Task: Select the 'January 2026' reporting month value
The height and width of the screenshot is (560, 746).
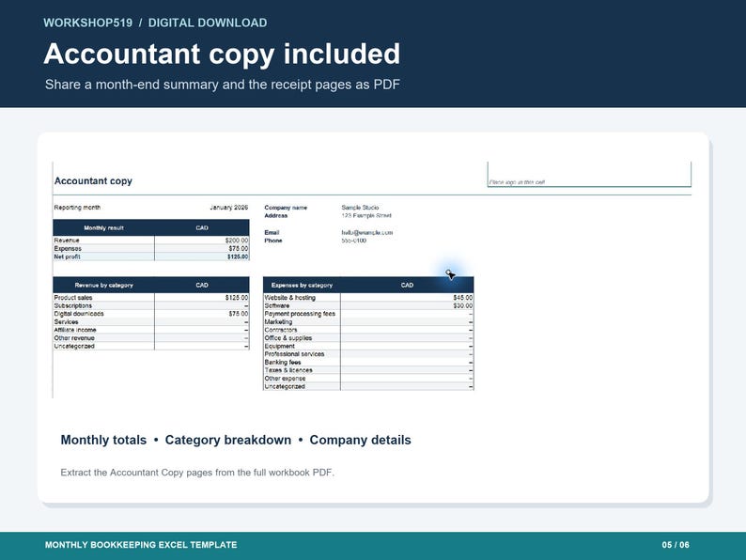Action: pyautogui.click(x=229, y=208)
